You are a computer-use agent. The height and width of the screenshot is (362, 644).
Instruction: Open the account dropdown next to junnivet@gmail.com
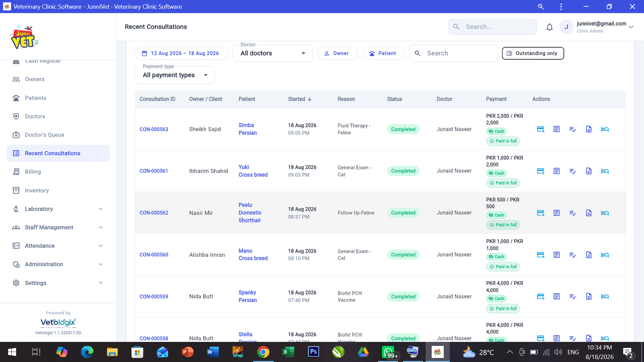631,27
